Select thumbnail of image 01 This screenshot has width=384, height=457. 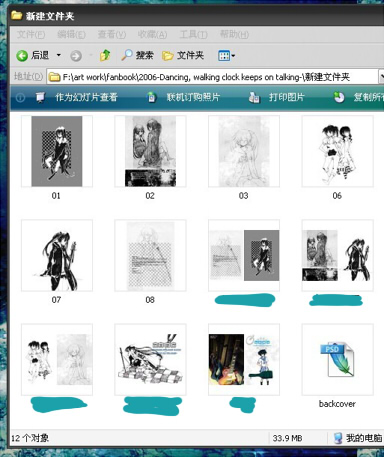pos(57,151)
